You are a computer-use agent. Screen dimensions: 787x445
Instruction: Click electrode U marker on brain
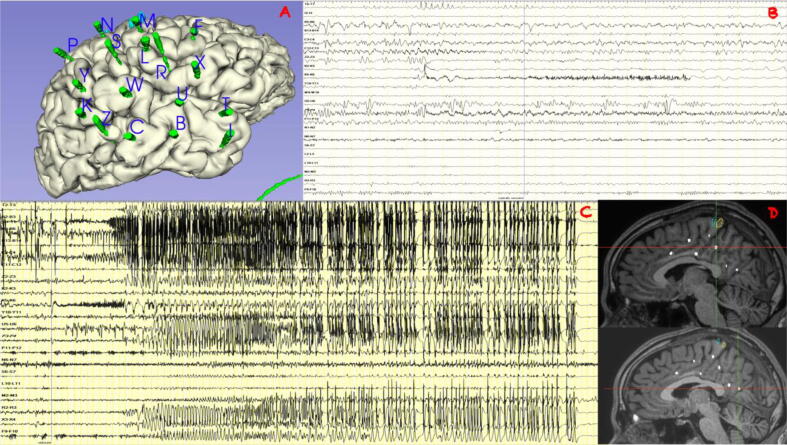tap(178, 100)
